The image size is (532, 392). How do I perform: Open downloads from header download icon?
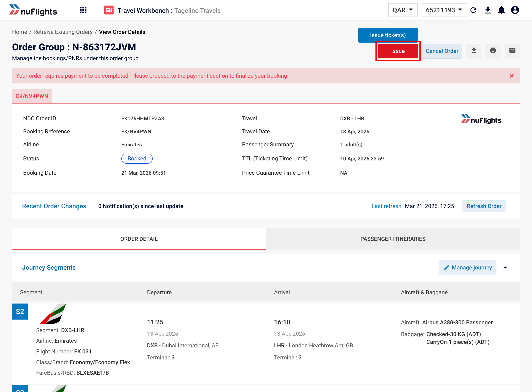(x=488, y=10)
